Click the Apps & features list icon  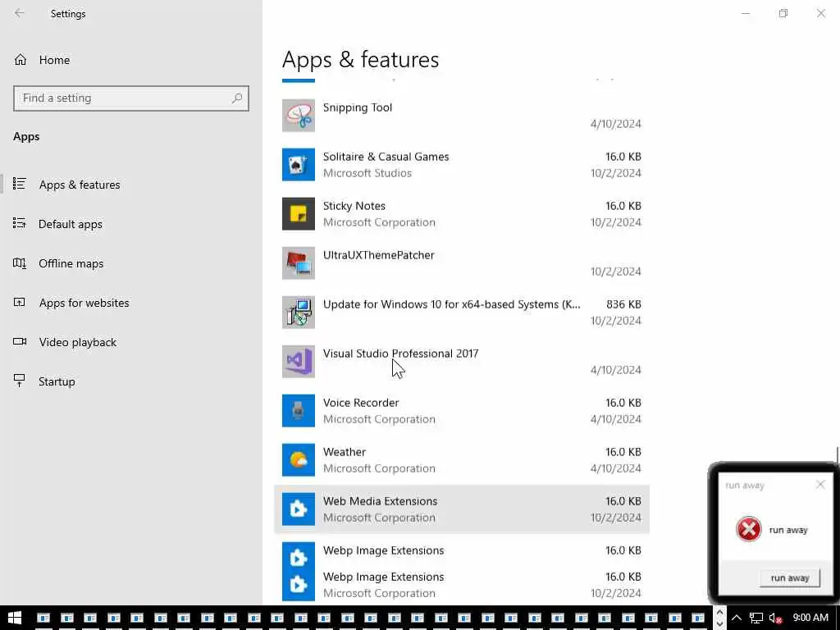point(20,184)
